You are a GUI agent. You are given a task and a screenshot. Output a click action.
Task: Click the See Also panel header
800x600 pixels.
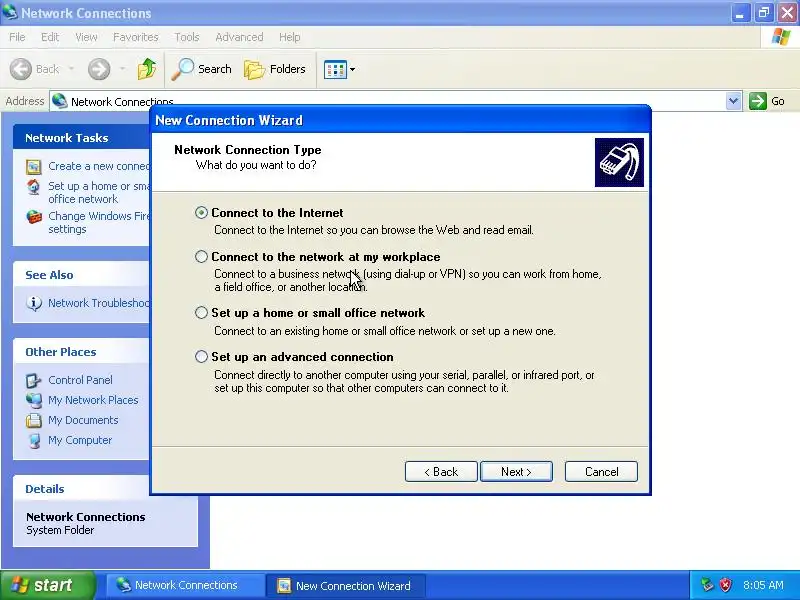click(82, 275)
